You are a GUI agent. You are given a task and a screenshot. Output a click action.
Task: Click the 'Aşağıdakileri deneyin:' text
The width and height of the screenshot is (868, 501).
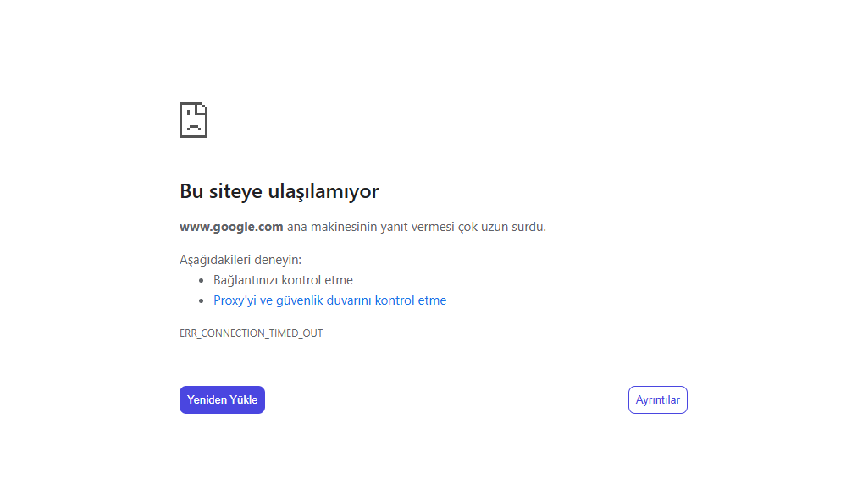click(240, 260)
